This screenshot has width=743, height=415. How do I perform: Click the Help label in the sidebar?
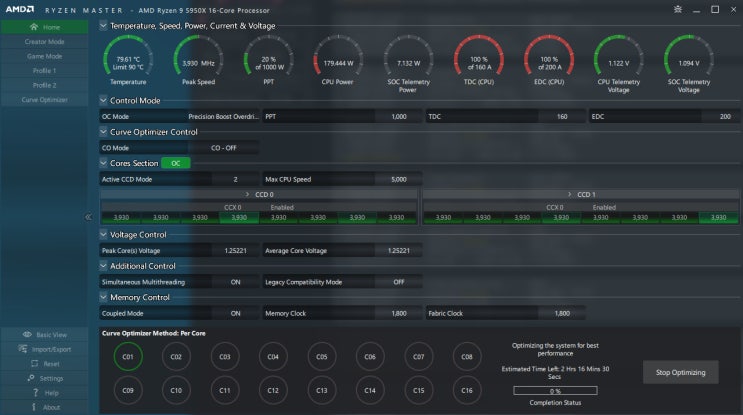click(52, 393)
